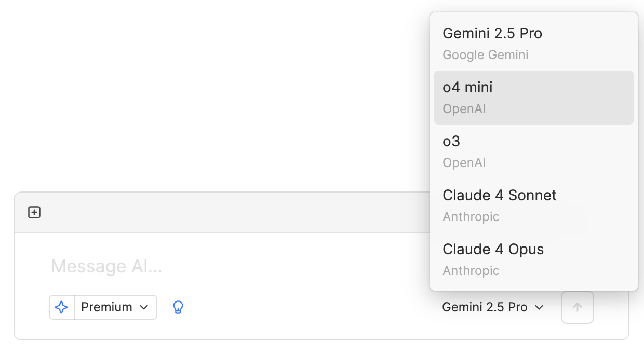Click the OpenAI subtitle under o3
The width and height of the screenshot is (644, 357).
click(464, 163)
